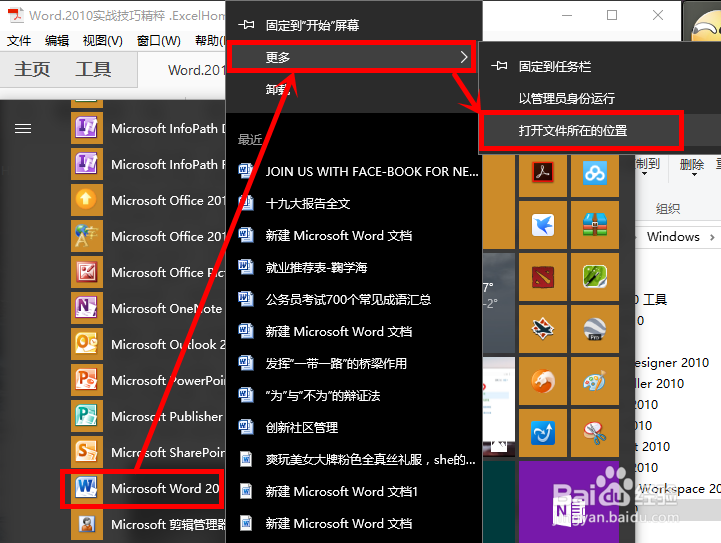Image resolution: width=721 pixels, height=543 pixels.
Task: Click Windows breadcrumb in Explorer address bar
Action: point(673,237)
